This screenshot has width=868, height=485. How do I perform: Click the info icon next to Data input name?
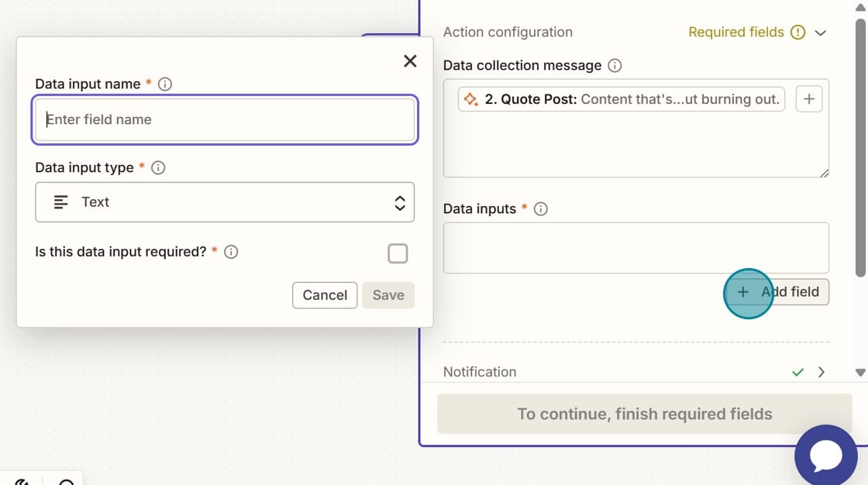pyautogui.click(x=164, y=84)
